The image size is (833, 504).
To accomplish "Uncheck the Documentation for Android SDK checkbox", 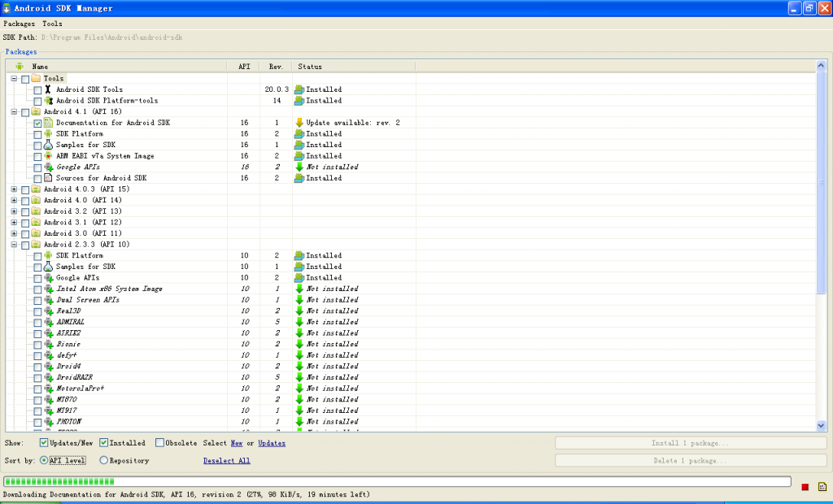I will (x=37, y=124).
